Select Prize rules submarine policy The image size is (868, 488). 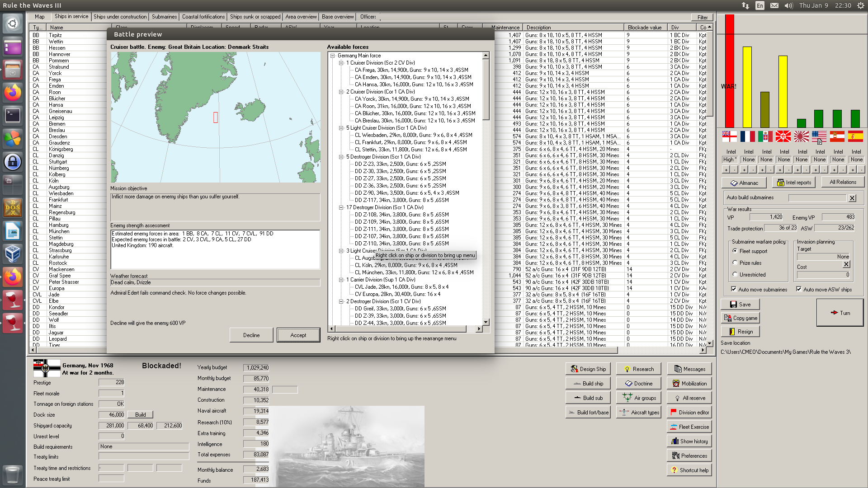(x=735, y=263)
